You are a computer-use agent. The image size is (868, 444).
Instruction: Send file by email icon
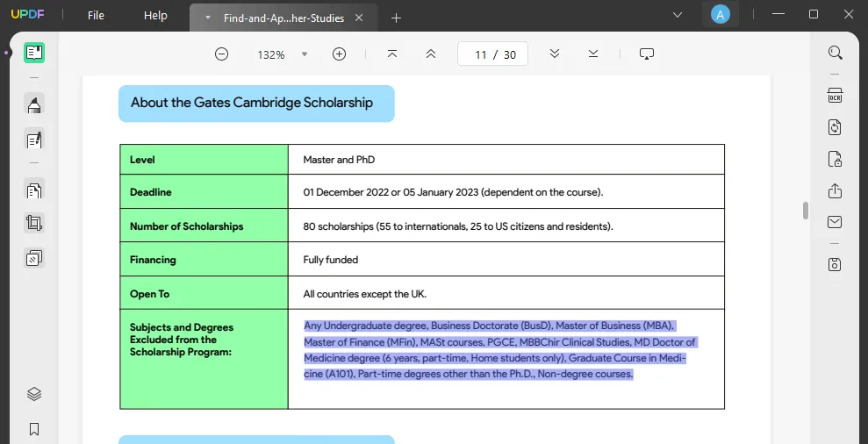pos(835,223)
